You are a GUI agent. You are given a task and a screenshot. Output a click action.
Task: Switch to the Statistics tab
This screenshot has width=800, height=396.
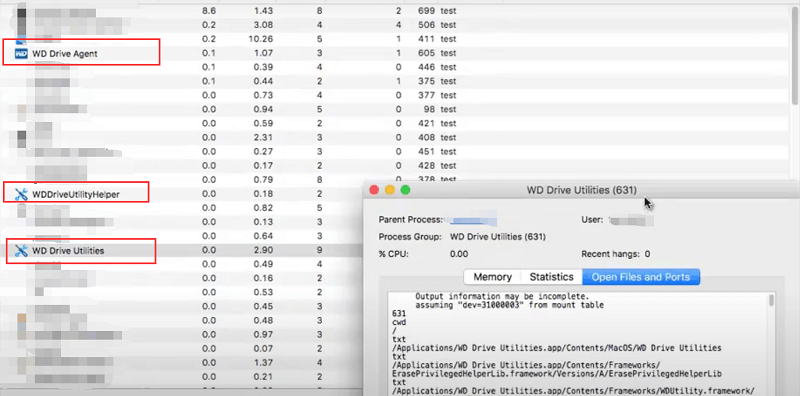coord(552,277)
